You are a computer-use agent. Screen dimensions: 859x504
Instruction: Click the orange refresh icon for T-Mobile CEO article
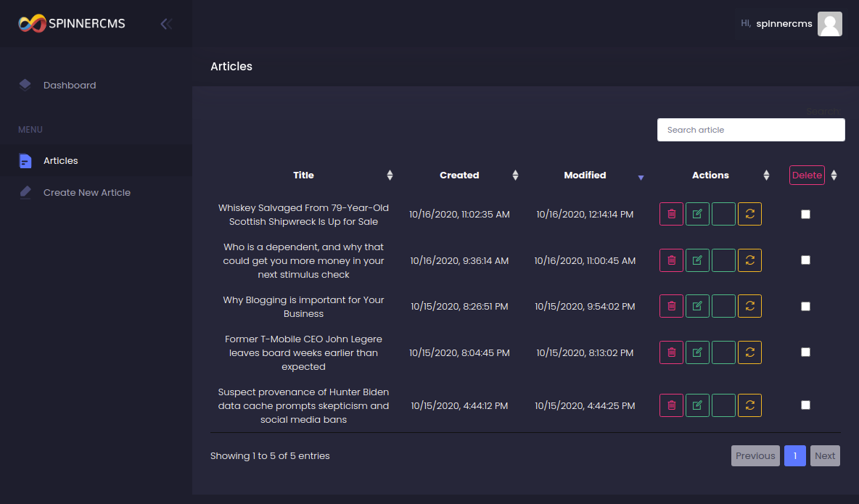pos(749,352)
